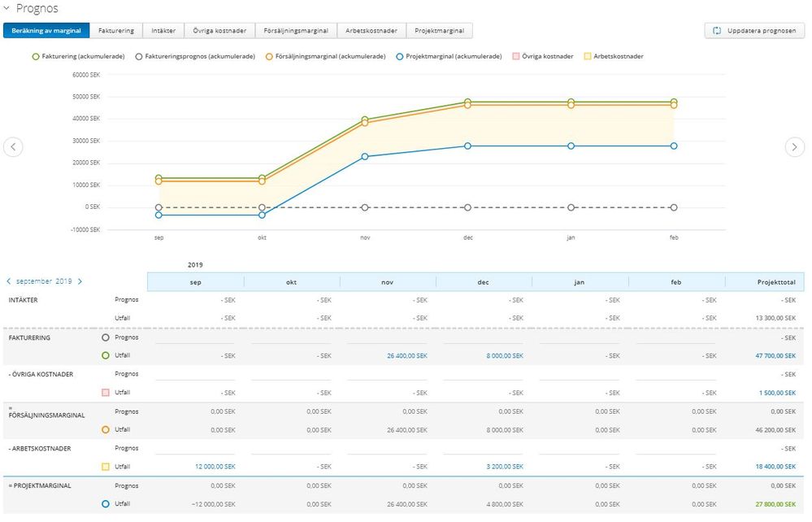Click the left chart navigation arrow

click(13, 147)
